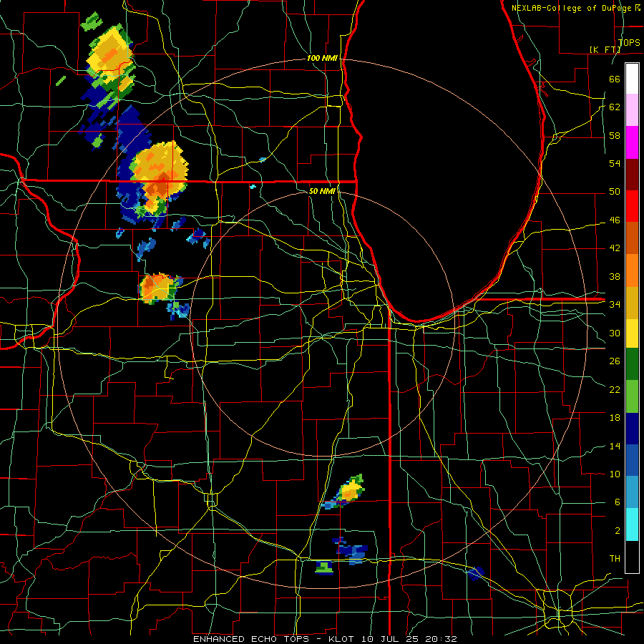Click the white swatch in the tops legend
The image size is (644, 644).
632,79
